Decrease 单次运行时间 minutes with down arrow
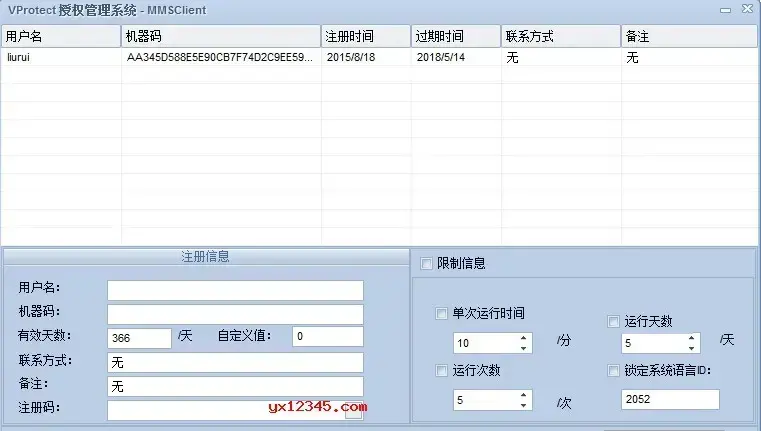Viewport: 761px width, 431px height. [523, 348]
